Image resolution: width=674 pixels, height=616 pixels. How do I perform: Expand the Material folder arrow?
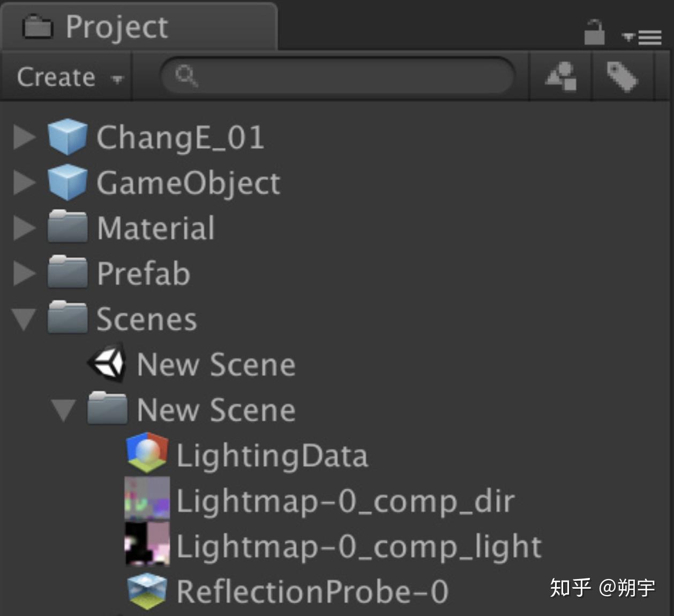(x=24, y=228)
